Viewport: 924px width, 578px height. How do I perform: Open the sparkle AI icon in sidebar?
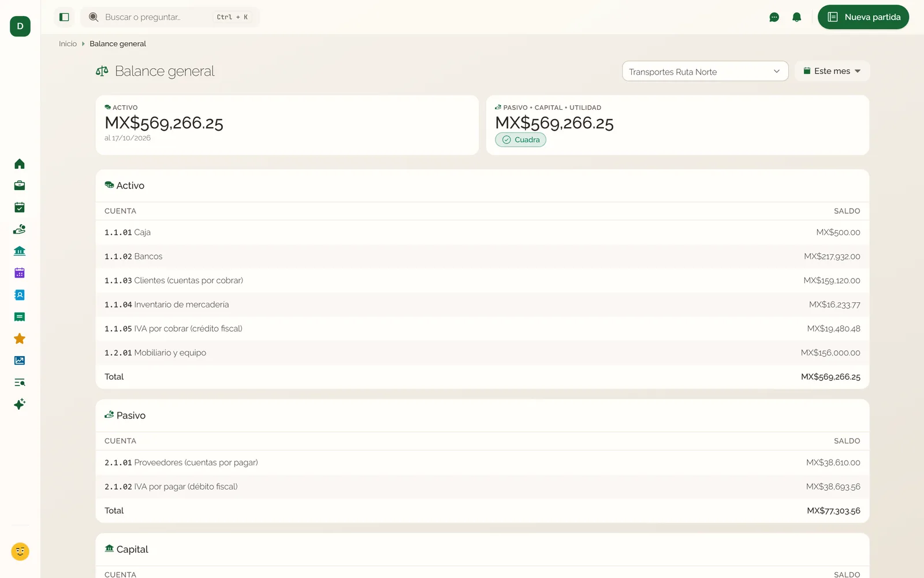(20, 404)
